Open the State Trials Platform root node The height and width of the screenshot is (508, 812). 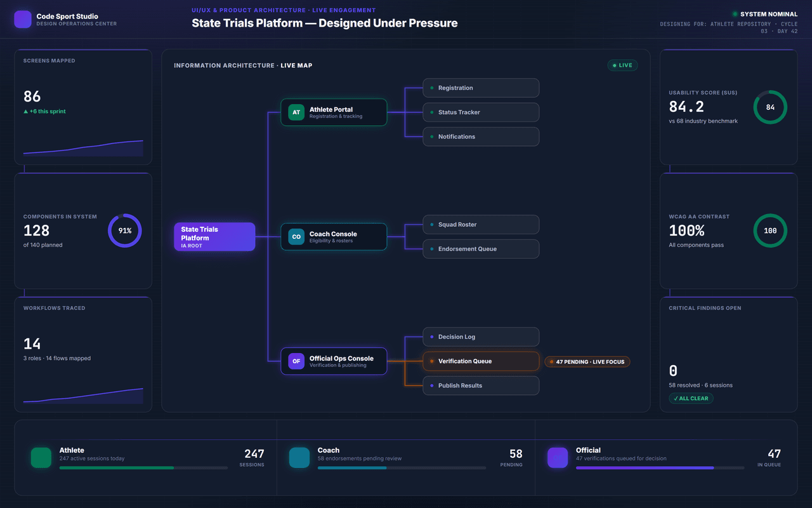(x=214, y=237)
